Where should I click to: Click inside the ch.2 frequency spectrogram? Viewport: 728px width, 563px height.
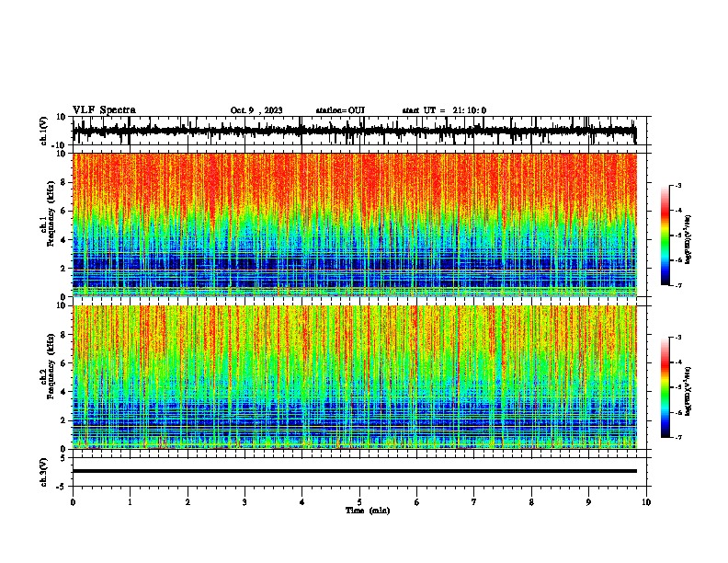355,377
